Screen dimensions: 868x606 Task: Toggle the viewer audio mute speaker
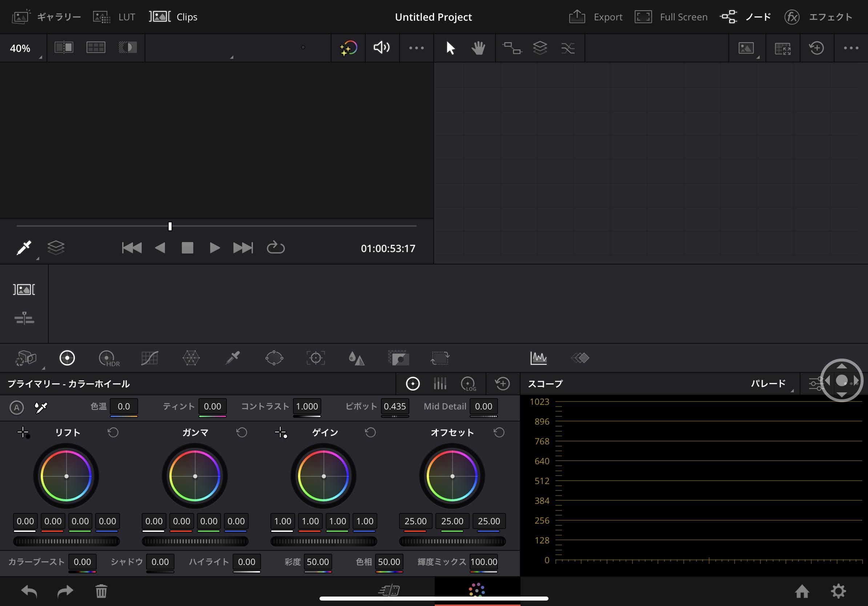coord(382,48)
